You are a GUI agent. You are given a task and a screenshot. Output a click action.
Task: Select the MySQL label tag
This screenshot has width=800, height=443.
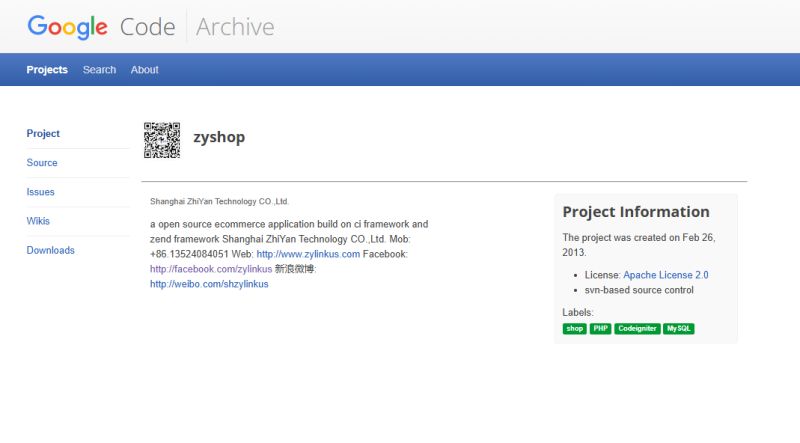coord(679,329)
